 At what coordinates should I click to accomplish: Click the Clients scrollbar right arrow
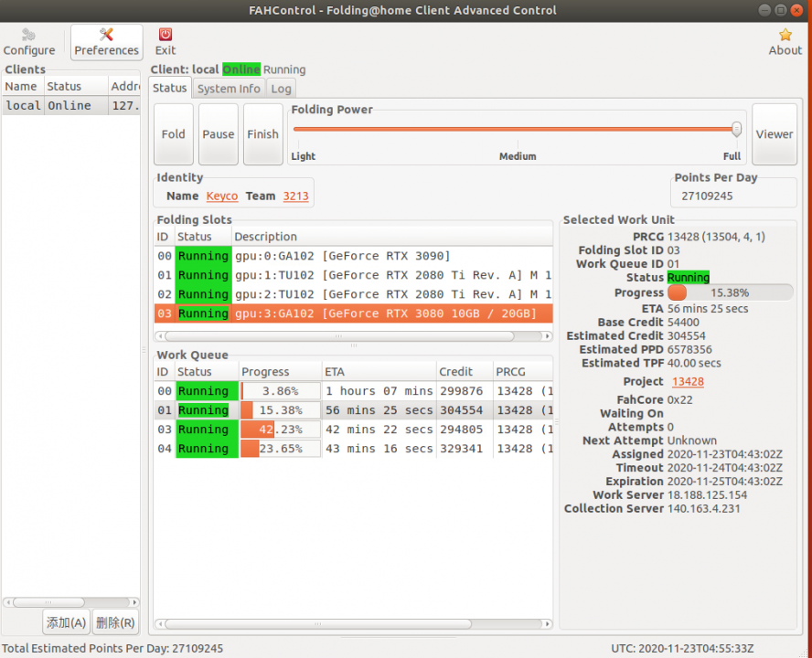pyautogui.click(x=134, y=602)
